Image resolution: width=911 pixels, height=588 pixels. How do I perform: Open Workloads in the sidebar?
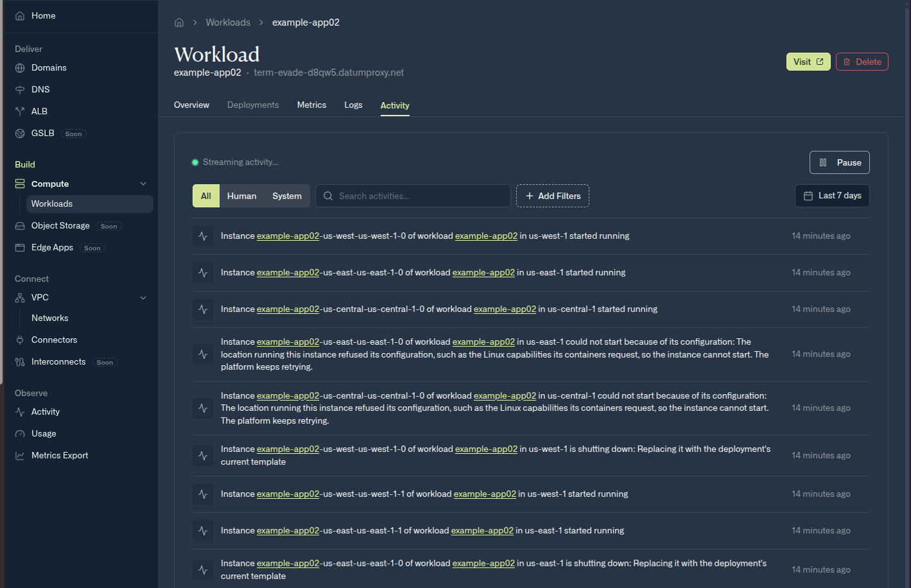pos(90,204)
